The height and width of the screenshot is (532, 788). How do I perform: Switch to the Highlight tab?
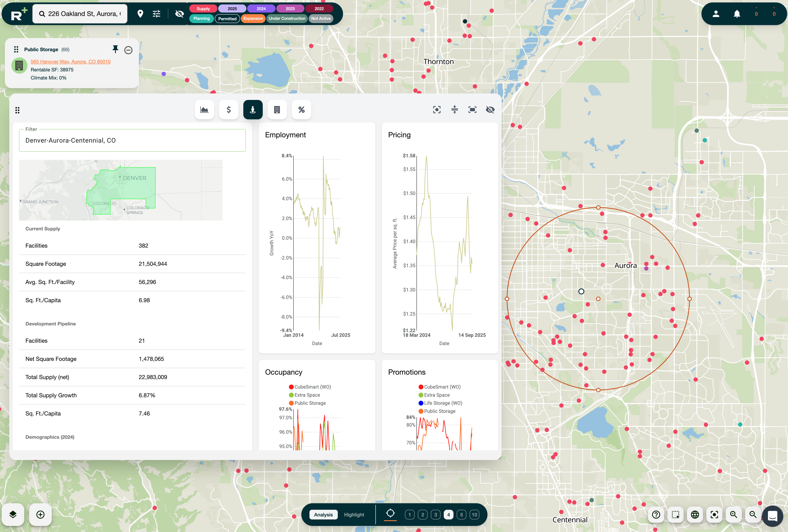[x=354, y=514]
